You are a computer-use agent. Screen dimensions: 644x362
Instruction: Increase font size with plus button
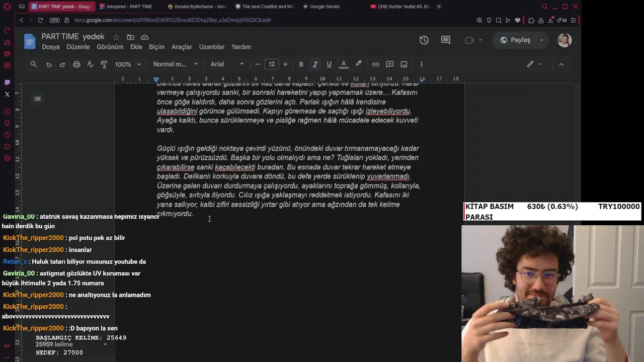click(x=285, y=64)
